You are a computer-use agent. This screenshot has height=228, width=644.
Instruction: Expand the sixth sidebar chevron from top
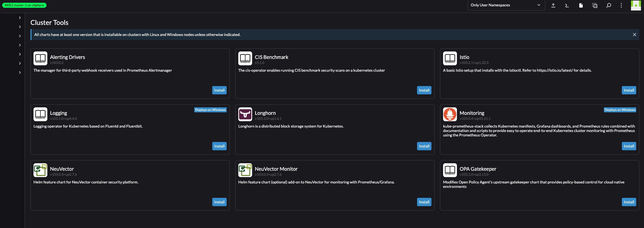click(20, 63)
